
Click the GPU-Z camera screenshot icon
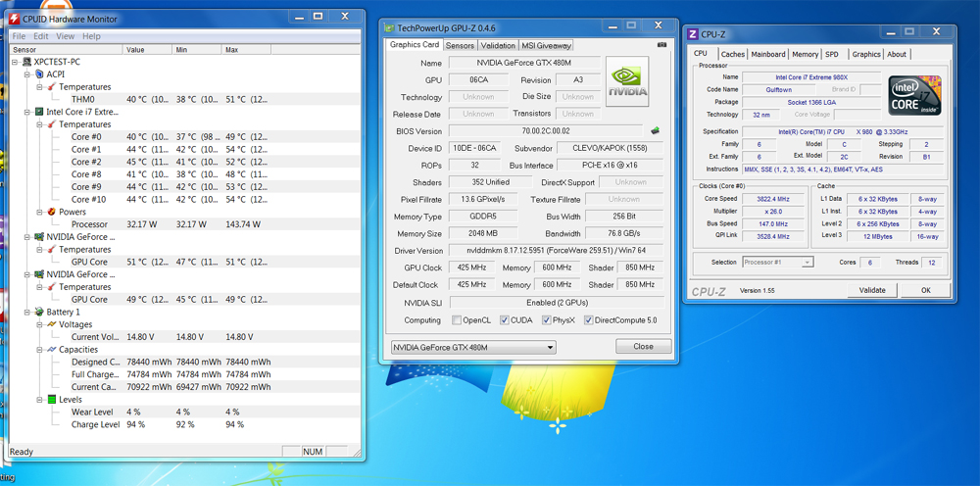[x=661, y=45]
